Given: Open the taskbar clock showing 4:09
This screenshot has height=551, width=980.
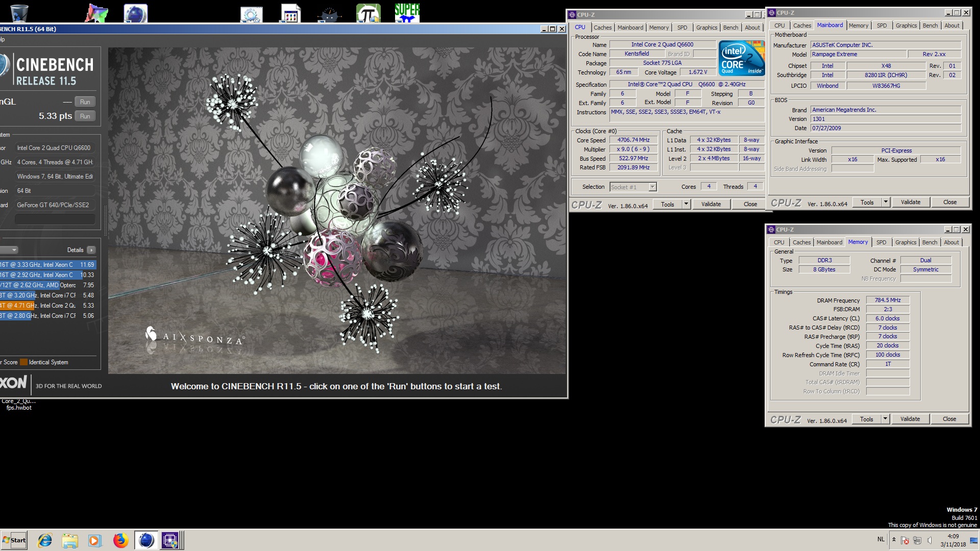Looking at the screenshot, I should [x=953, y=540].
